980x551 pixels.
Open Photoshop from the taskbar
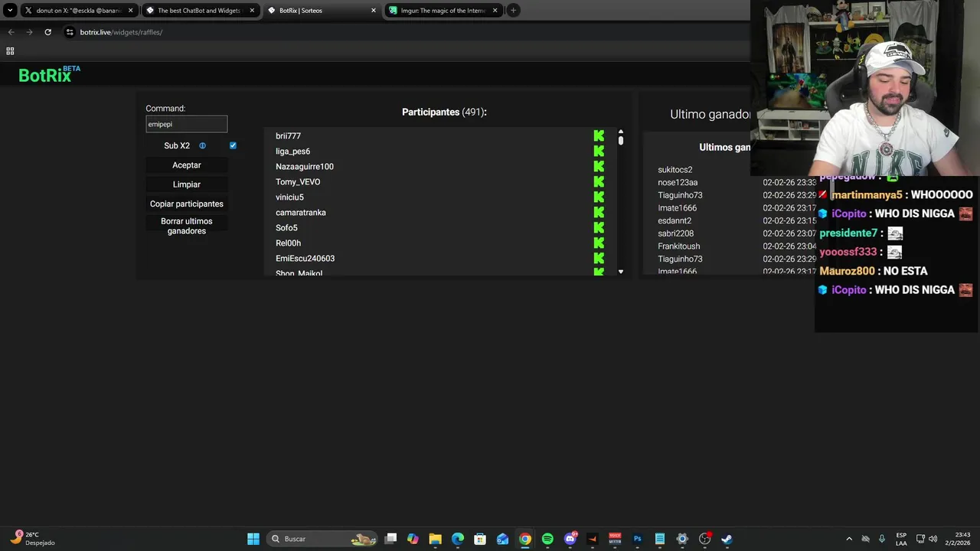point(637,539)
